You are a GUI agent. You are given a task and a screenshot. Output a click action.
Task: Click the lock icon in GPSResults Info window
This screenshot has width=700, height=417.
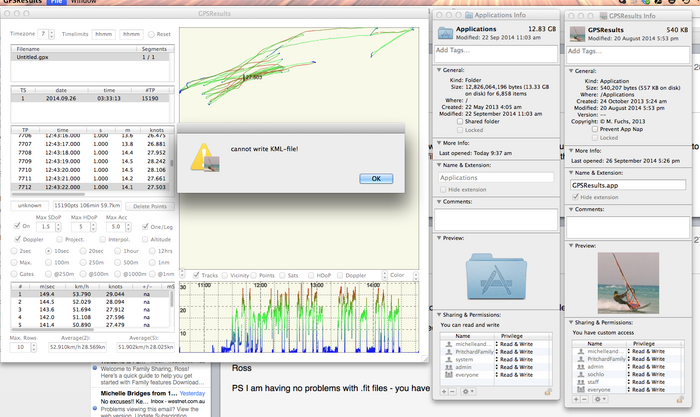[x=681, y=398]
